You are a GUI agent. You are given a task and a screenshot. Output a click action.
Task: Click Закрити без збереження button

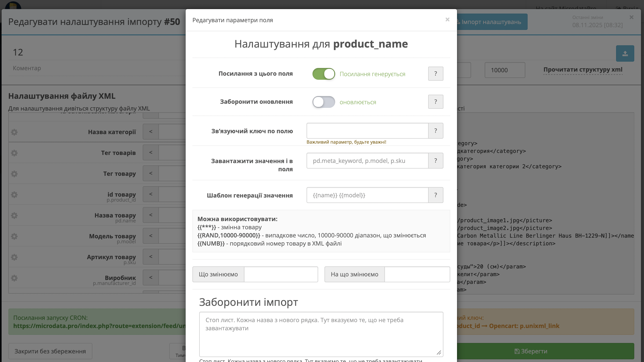pyautogui.click(x=50, y=351)
